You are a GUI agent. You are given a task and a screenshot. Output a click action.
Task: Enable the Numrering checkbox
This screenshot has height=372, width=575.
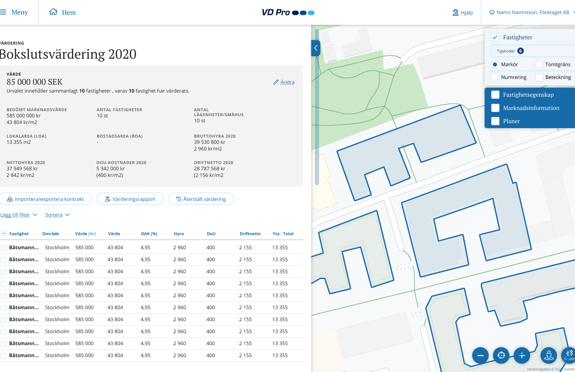(495, 77)
